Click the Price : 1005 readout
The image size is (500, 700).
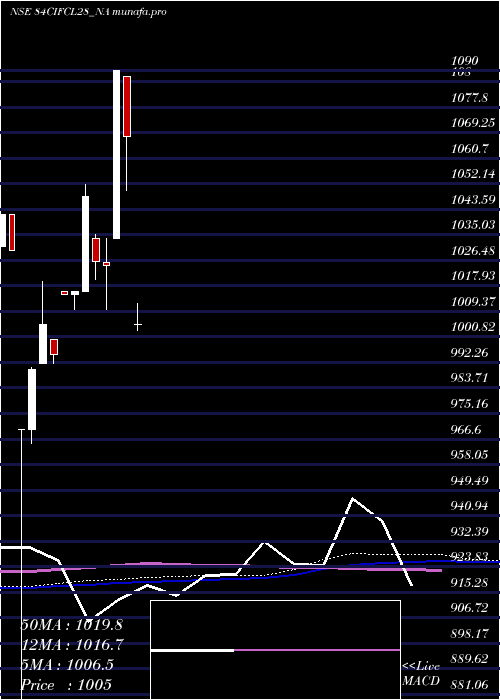(66, 684)
